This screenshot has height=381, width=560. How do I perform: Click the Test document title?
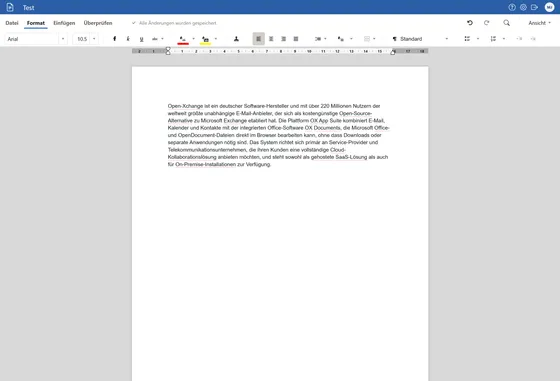[29, 7]
